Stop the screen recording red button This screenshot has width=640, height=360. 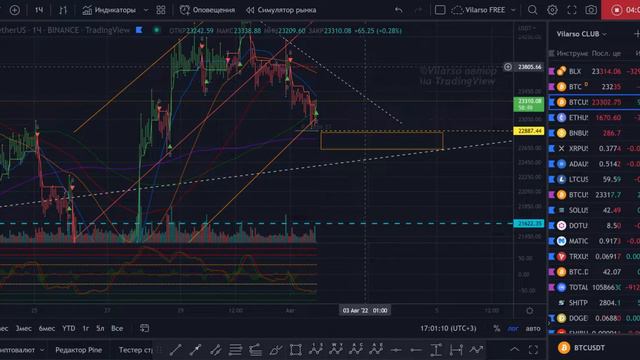620,10
